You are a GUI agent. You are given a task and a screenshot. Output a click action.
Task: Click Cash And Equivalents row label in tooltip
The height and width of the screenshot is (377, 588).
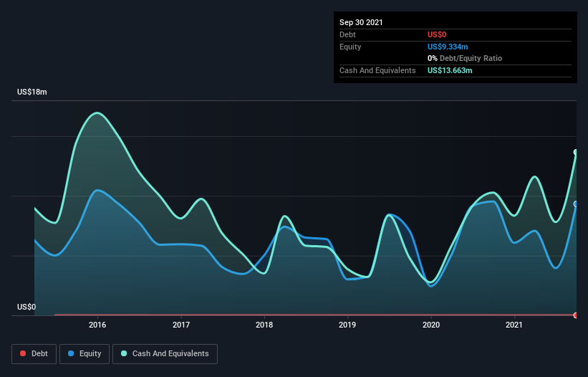377,70
